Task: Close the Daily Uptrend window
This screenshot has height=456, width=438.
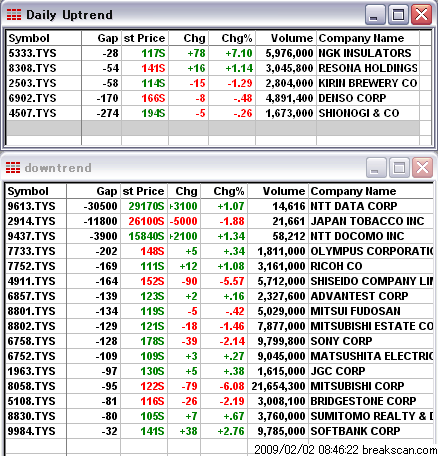Action: coord(421,15)
